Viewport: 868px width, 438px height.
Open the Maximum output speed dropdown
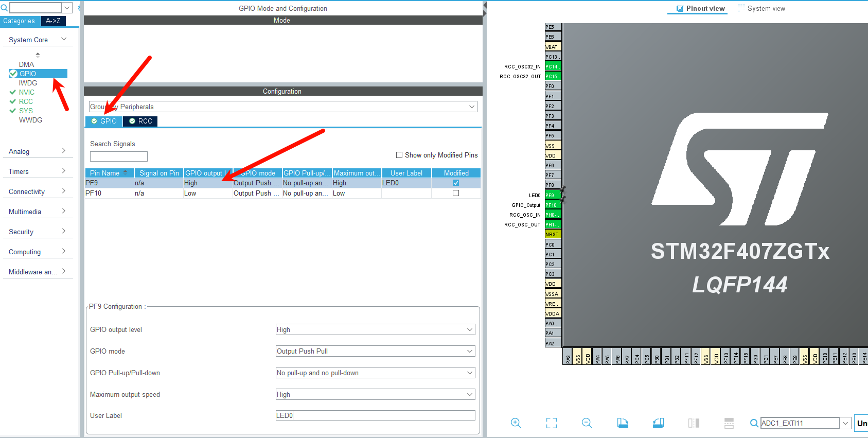[376, 394]
